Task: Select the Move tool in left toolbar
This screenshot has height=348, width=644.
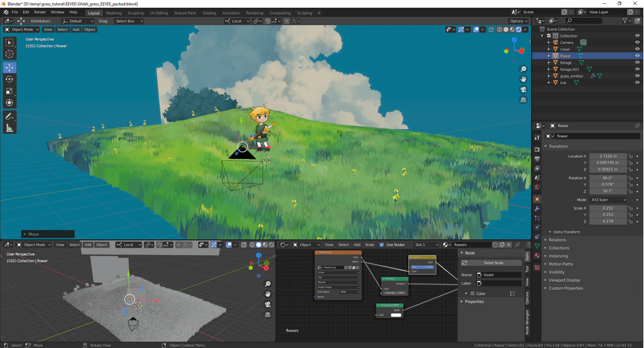Action: [9, 67]
